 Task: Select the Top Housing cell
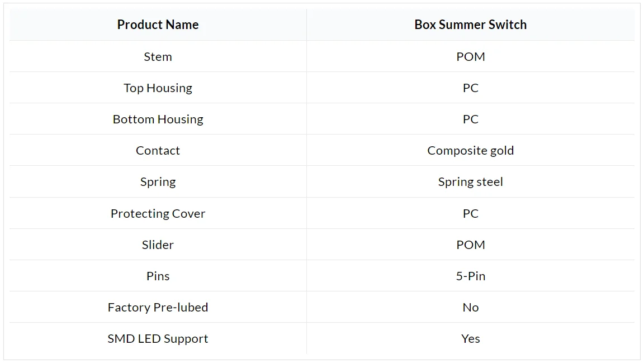tap(158, 88)
